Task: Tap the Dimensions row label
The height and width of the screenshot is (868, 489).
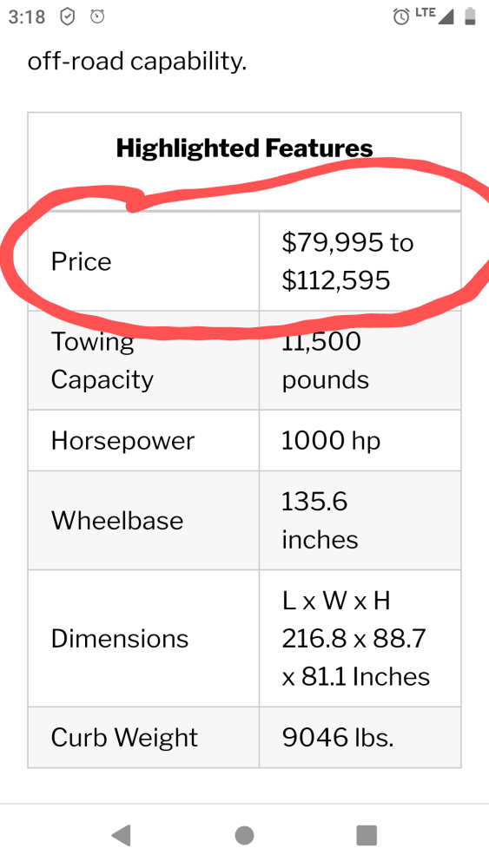Action: (120, 638)
